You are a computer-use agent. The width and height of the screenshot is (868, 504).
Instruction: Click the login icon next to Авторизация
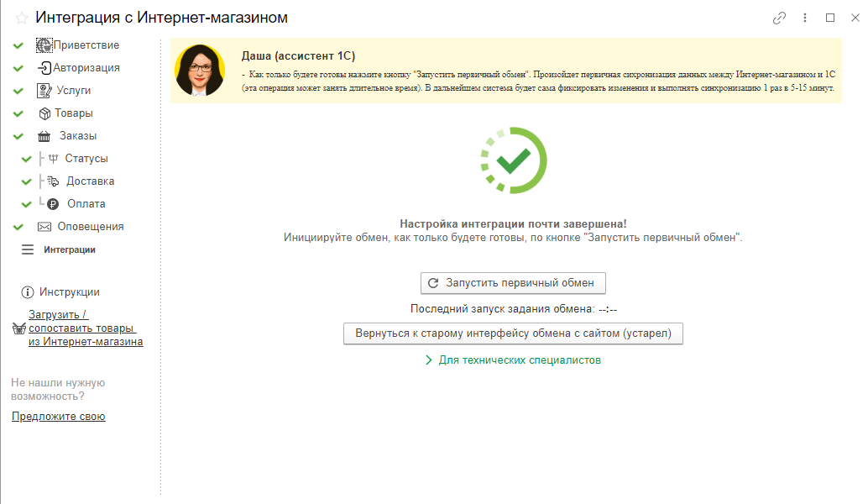44,67
